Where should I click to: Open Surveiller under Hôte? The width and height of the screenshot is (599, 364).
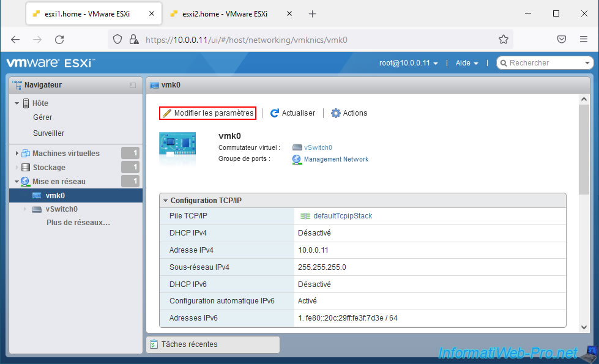click(48, 133)
